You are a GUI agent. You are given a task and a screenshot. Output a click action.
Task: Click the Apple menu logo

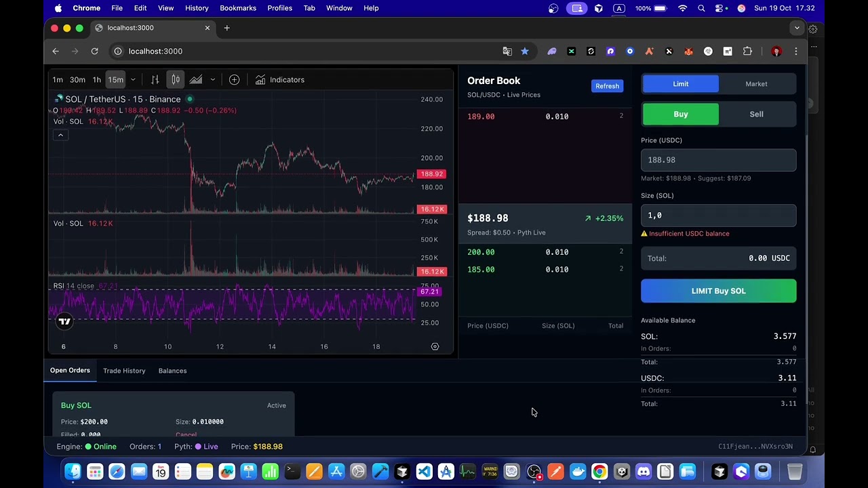(58, 8)
